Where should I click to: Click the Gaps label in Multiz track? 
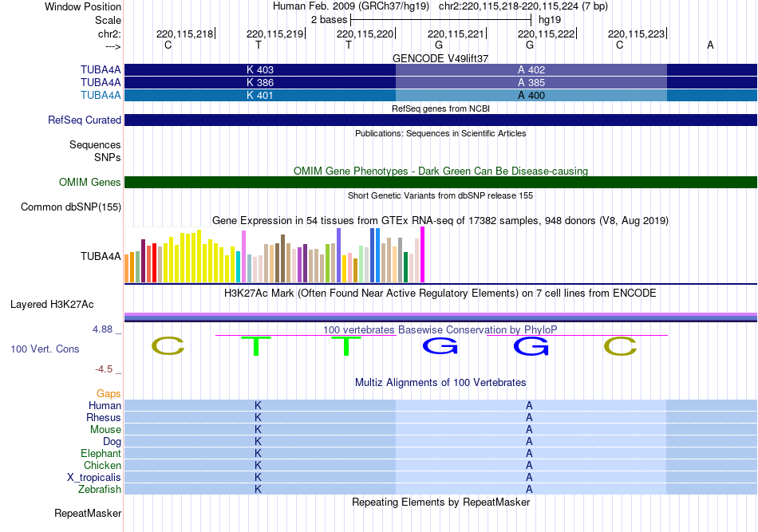[x=109, y=393]
